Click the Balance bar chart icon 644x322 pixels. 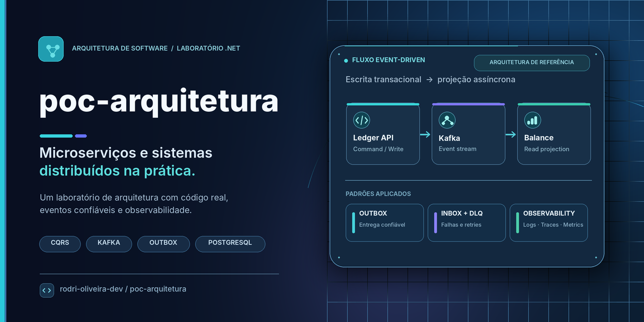tap(532, 120)
